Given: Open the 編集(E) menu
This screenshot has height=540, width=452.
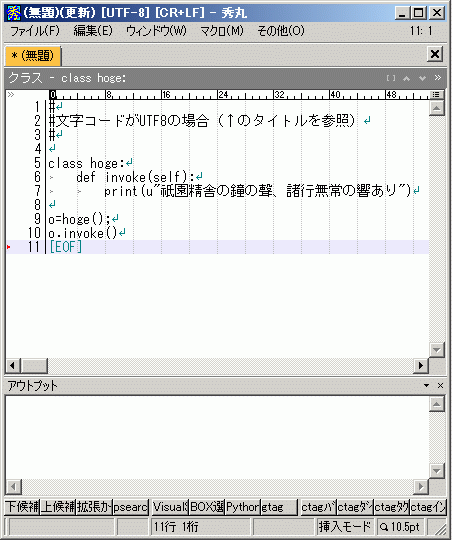Looking at the screenshot, I should (93, 31).
